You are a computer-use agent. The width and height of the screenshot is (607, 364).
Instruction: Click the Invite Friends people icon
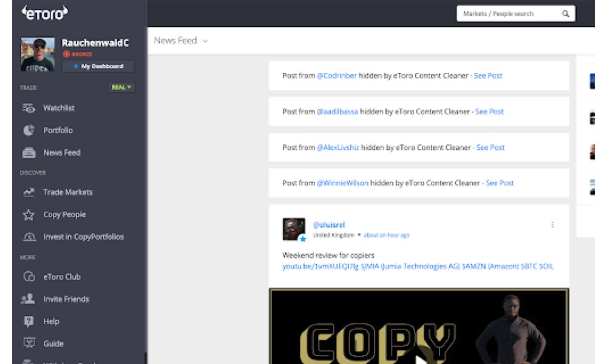click(28, 298)
